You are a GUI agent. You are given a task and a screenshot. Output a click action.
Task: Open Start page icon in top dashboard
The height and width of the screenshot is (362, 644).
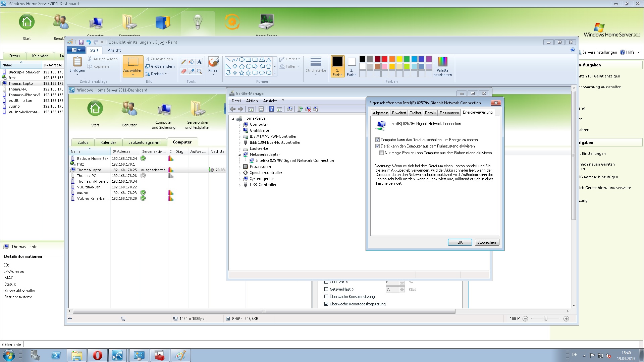click(x=27, y=22)
